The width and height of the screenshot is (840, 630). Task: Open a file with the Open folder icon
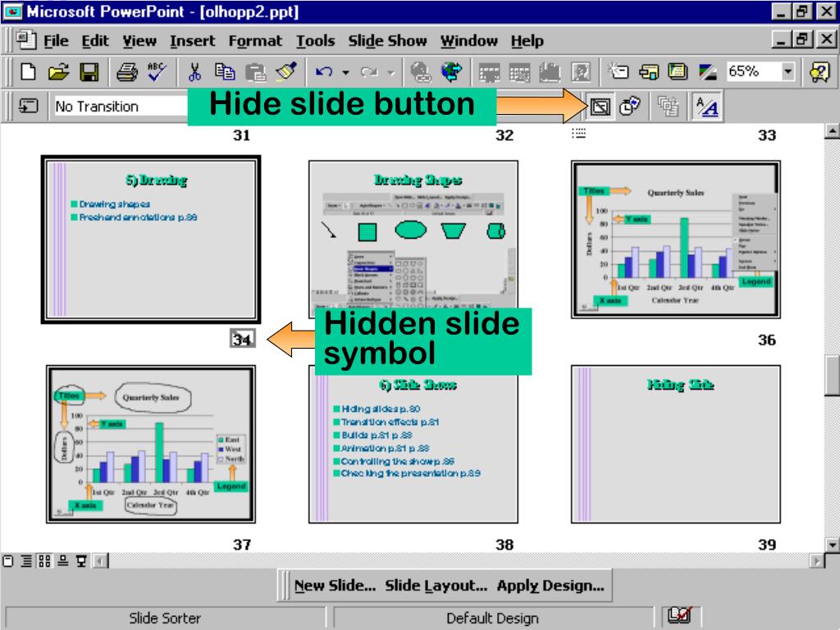(x=58, y=71)
